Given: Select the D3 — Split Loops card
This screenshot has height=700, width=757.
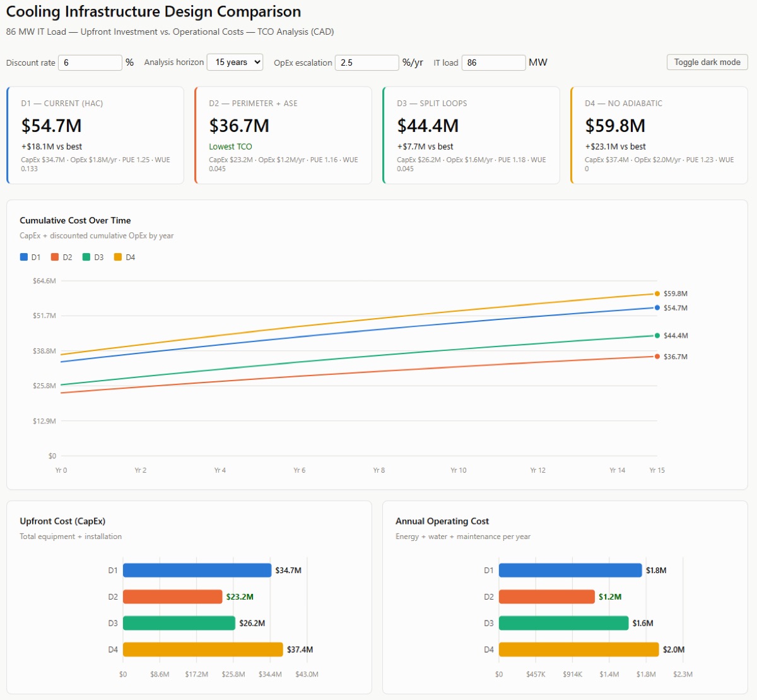Looking at the screenshot, I should [471, 135].
